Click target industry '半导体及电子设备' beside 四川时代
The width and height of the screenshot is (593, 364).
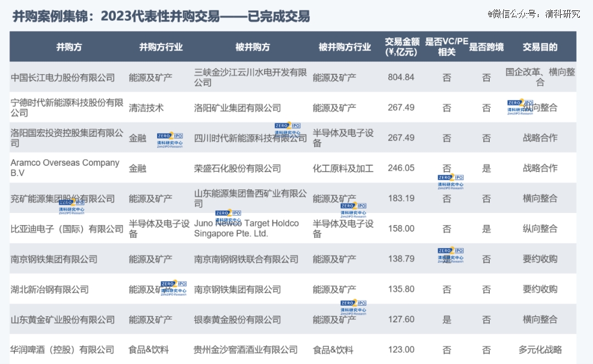tap(343, 138)
